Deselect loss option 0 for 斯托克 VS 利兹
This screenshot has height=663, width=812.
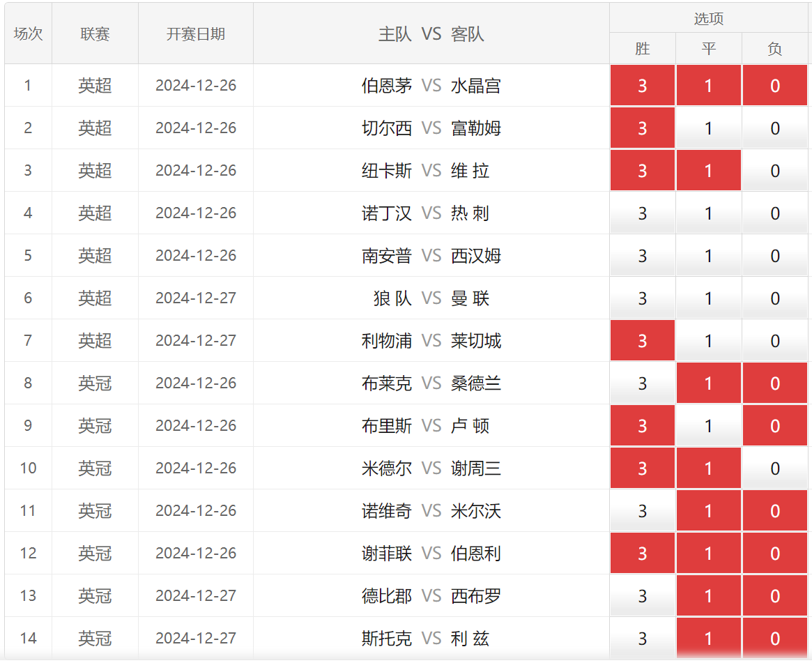point(775,638)
